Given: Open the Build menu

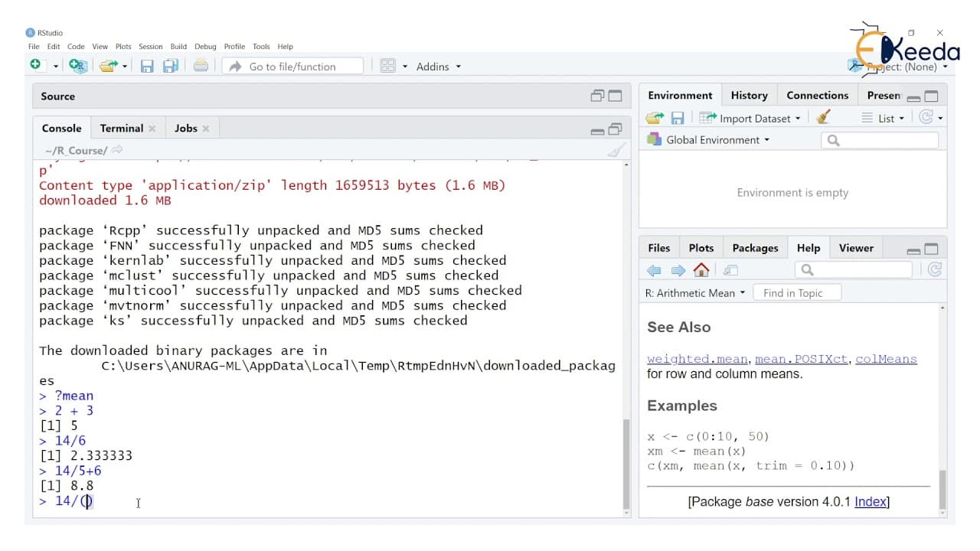Looking at the screenshot, I should pyautogui.click(x=178, y=47).
